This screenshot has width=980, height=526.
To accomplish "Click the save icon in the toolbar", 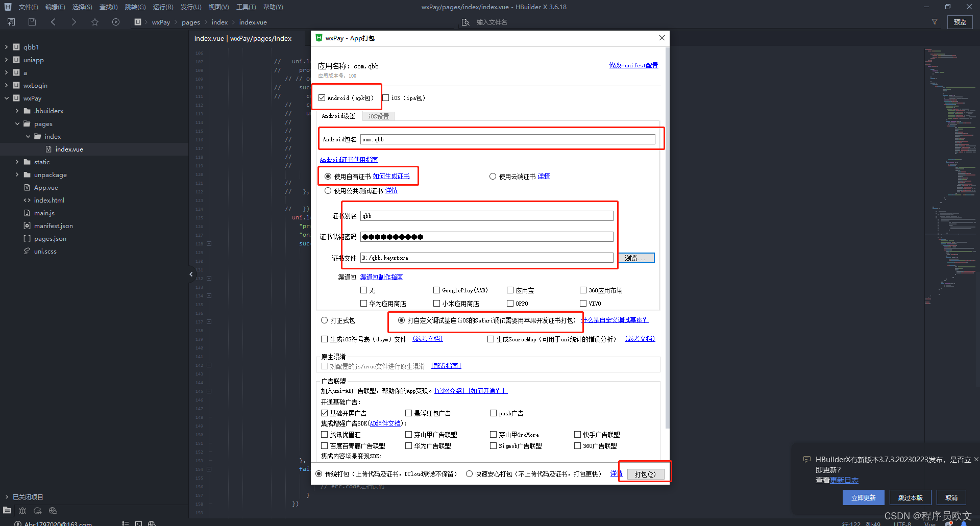I will click(32, 22).
